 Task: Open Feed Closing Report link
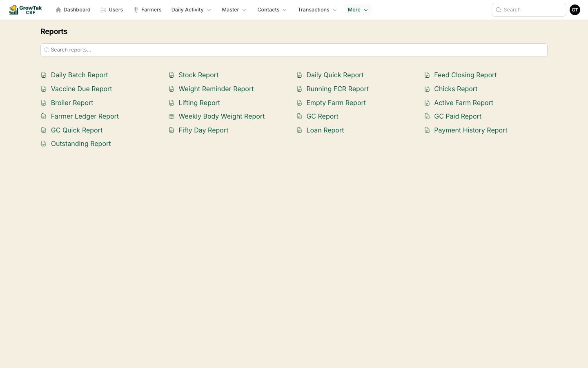click(465, 75)
